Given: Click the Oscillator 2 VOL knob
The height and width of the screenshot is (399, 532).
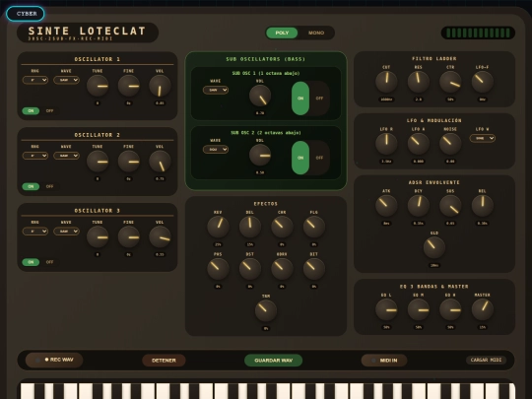Looking at the screenshot, I should tap(160, 162).
